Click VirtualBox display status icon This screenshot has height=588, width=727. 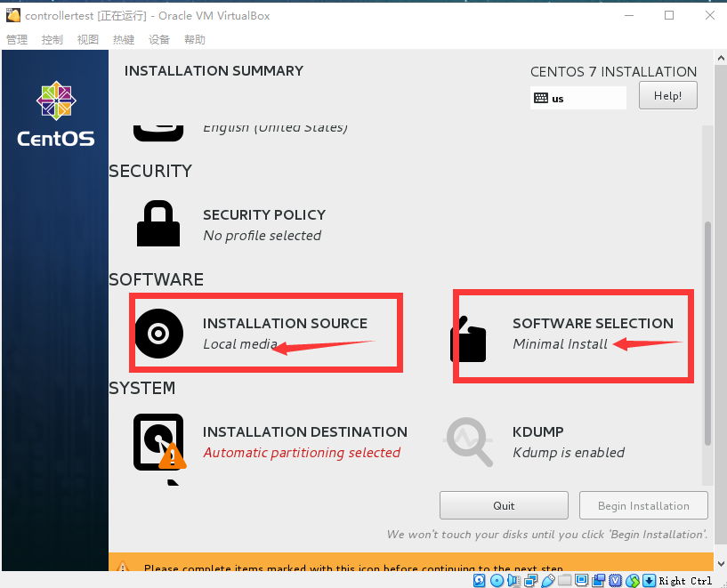581,580
